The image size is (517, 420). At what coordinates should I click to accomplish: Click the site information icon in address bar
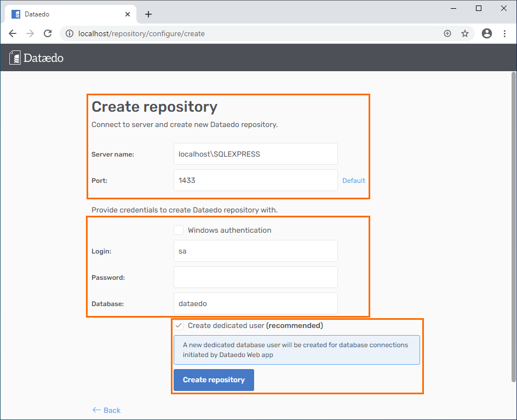pos(70,33)
